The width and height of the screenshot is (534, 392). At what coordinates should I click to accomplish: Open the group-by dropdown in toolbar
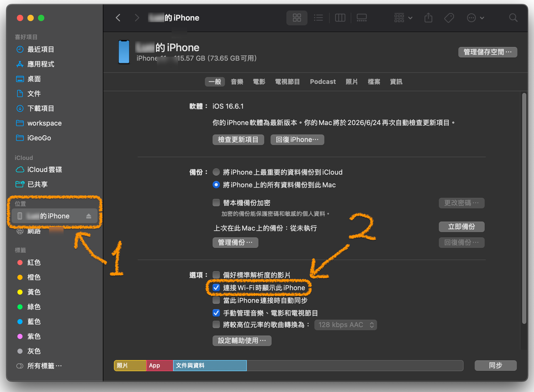click(403, 18)
